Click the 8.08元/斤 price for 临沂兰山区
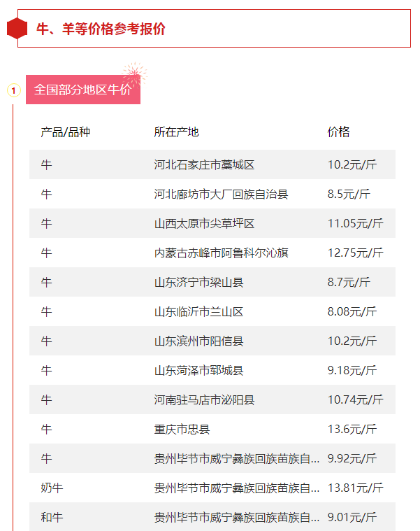Viewport: 420px width, 531px height. click(352, 312)
